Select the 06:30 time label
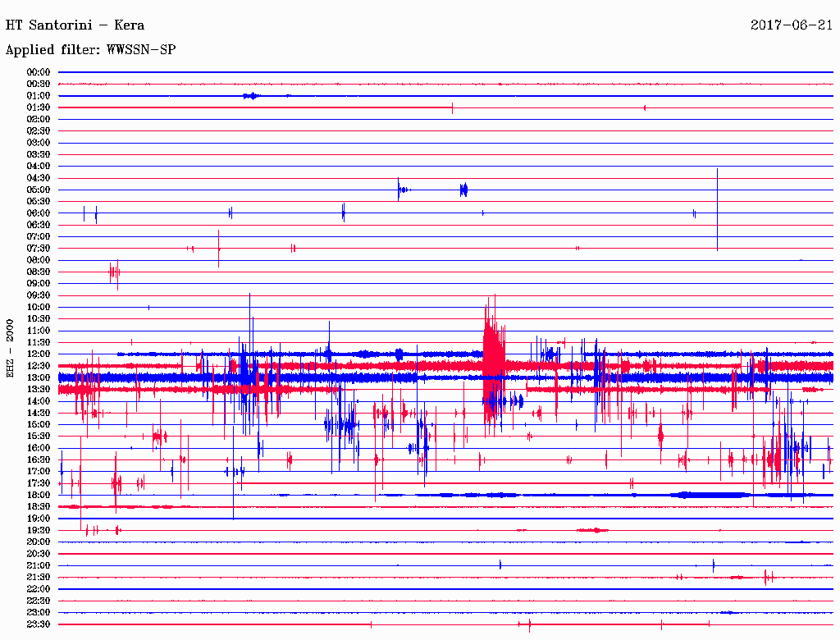This screenshot has width=840, height=640. pyautogui.click(x=38, y=225)
